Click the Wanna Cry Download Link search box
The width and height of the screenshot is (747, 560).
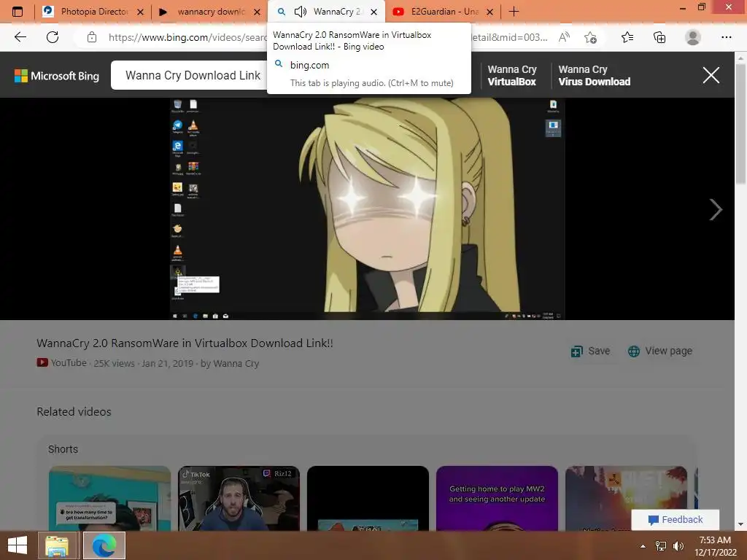point(193,75)
